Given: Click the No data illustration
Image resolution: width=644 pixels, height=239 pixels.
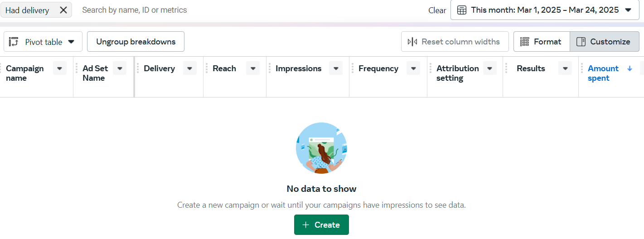Looking at the screenshot, I should 321,148.
